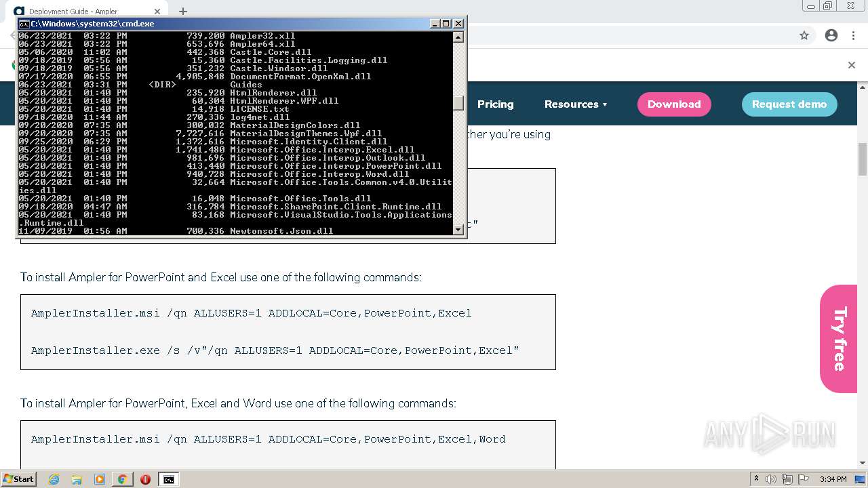868x488 pixels.
Task: Open the Start menu
Action: [x=18, y=479]
